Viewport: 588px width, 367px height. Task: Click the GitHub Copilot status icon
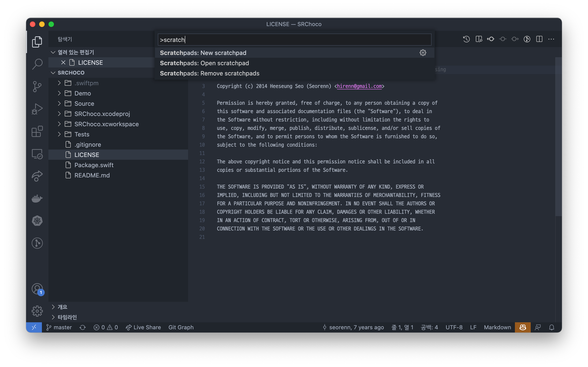point(523,327)
